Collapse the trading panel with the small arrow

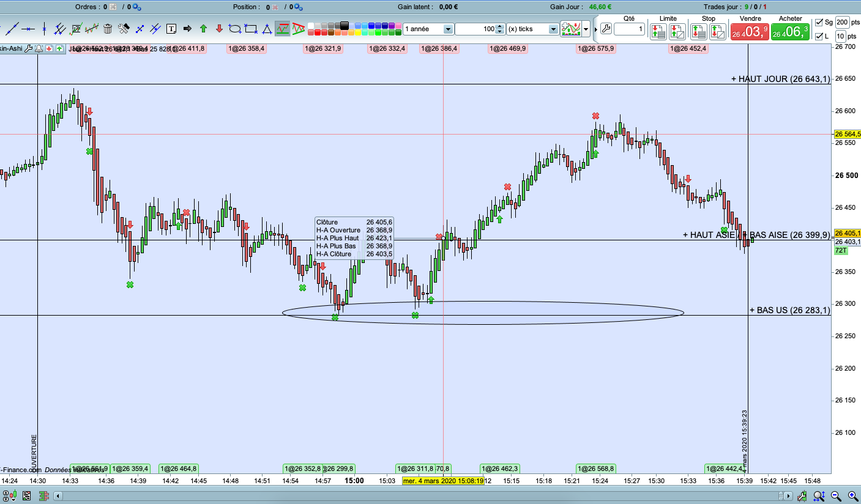click(595, 29)
